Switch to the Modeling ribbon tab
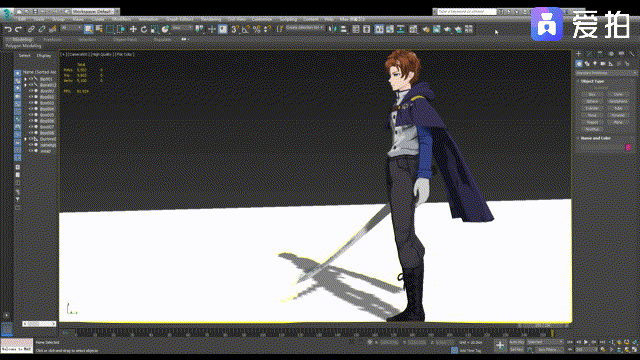Screen dimensions: 640x360 coord(22,40)
